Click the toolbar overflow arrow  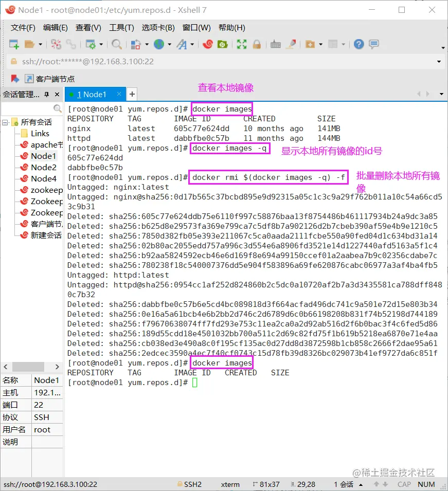pos(443,48)
